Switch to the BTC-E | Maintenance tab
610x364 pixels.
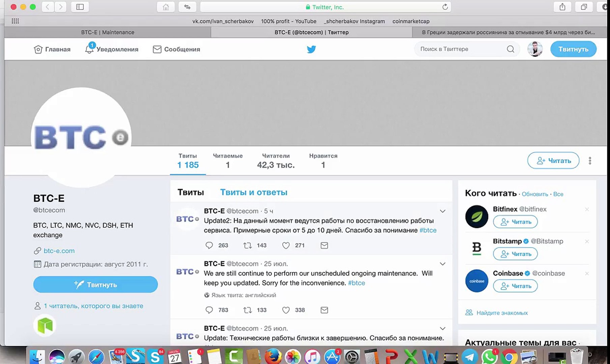click(108, 32)
